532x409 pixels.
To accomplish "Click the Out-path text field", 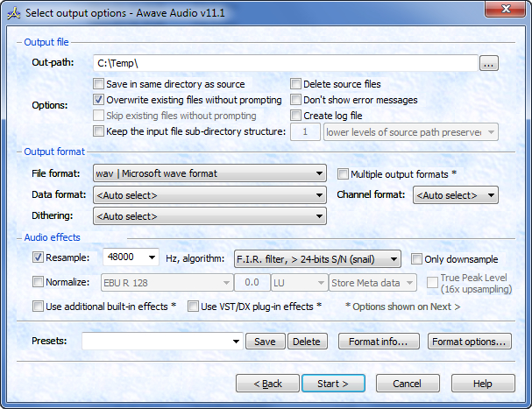I will [x=286, y=63].
